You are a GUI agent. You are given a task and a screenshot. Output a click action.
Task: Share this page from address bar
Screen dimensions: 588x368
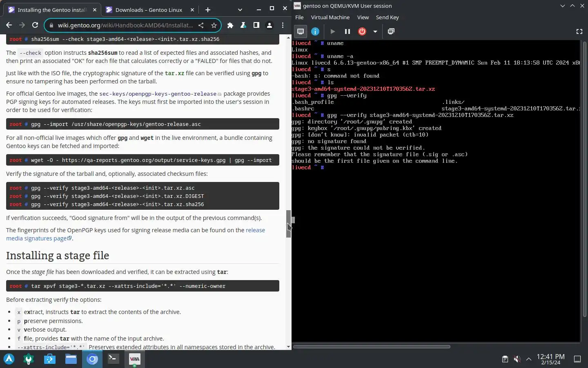(201, 25)
